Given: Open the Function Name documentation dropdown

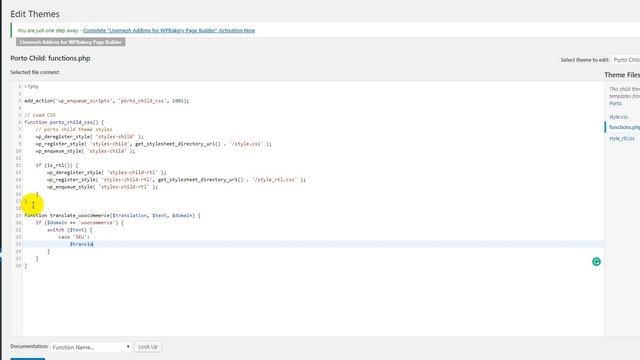Looking at the screenshot, I should click(91, 347).
